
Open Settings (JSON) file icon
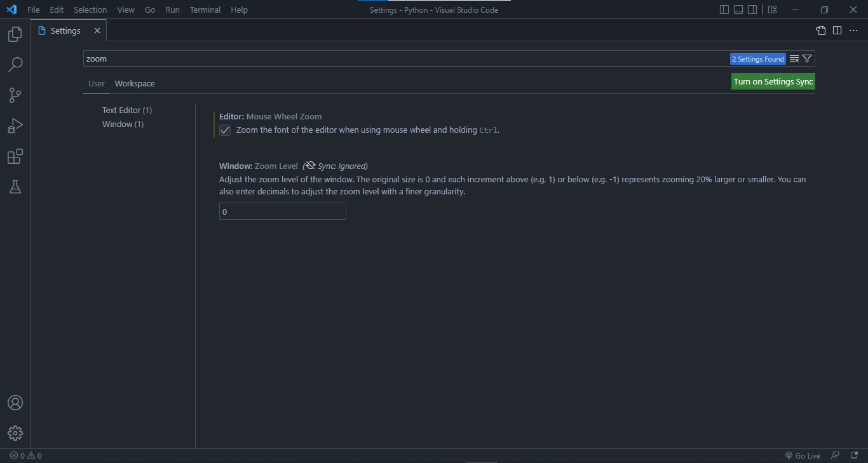[x=821, y=30]
